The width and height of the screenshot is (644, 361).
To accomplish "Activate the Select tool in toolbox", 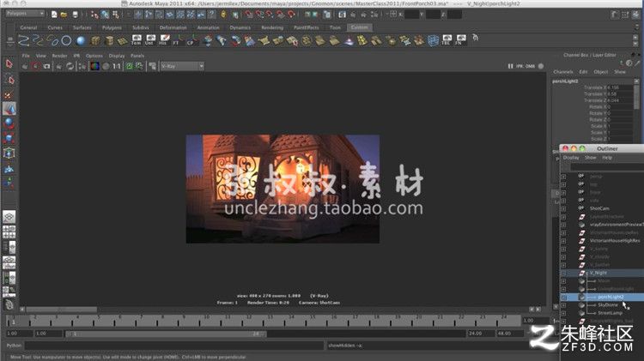I will [x=9, y=63].
